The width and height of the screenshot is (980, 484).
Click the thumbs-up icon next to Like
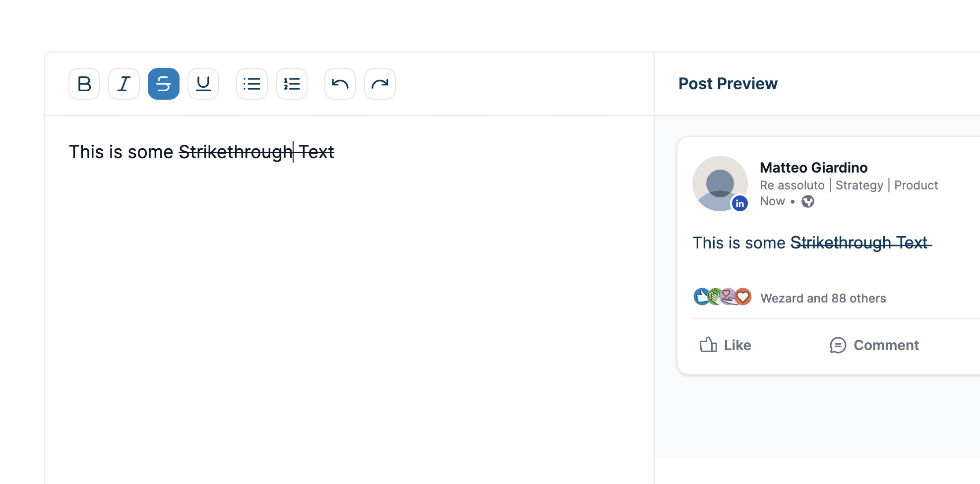709,345
